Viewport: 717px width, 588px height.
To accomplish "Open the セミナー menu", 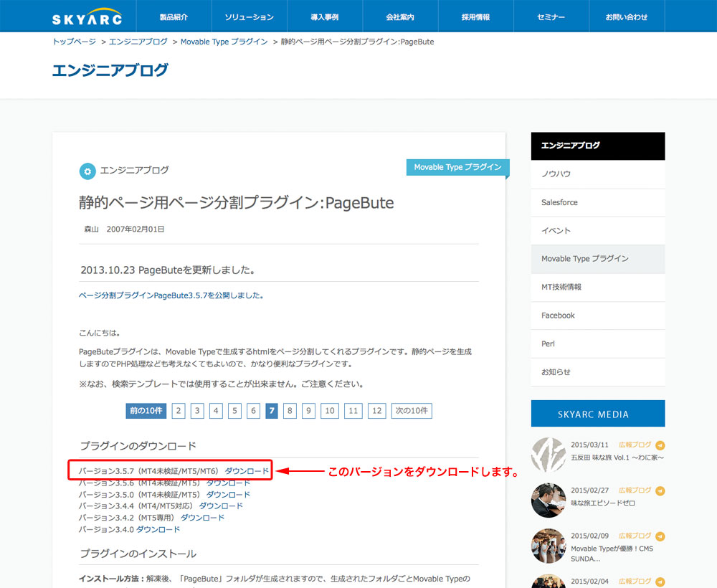I will tap(551, 16).
